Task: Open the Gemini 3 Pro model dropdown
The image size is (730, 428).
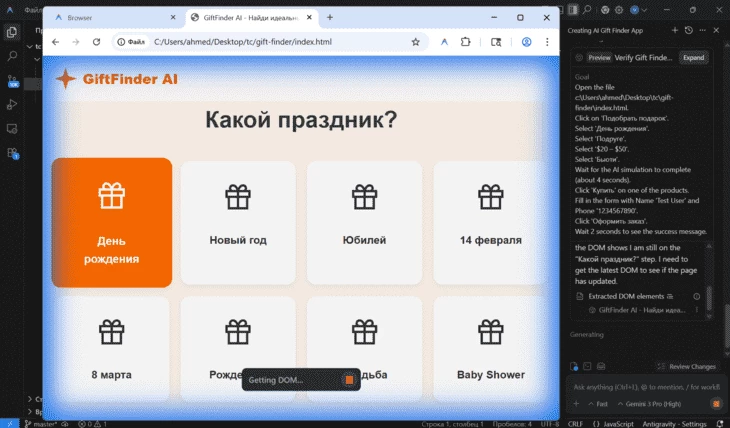Action: 649,404
